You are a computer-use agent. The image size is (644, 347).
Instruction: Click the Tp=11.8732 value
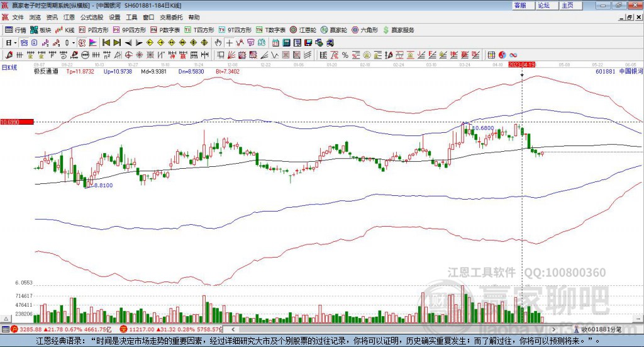[x=80, y=71]
